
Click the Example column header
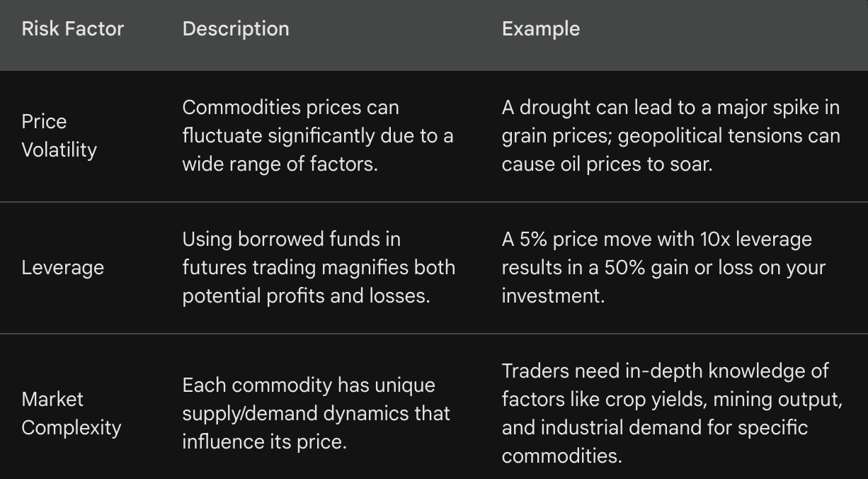click(x=541, y=29)
